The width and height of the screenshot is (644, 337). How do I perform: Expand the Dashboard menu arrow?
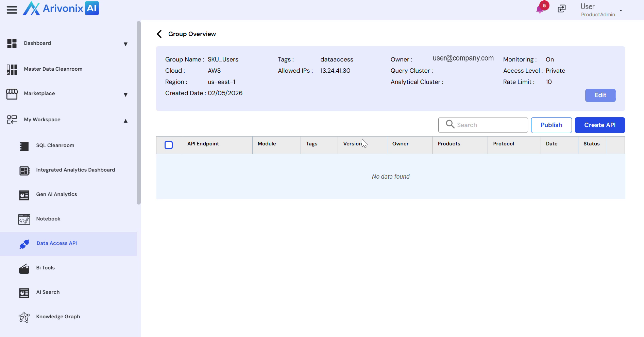[x=125, y=44]
